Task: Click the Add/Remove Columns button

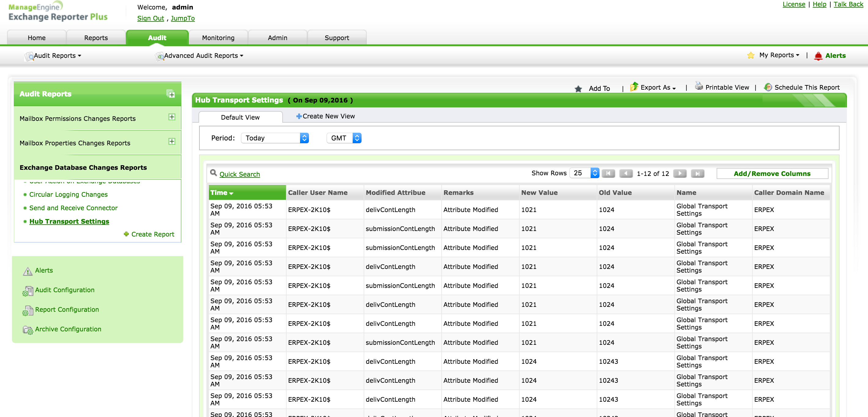Action: point(772,173)
